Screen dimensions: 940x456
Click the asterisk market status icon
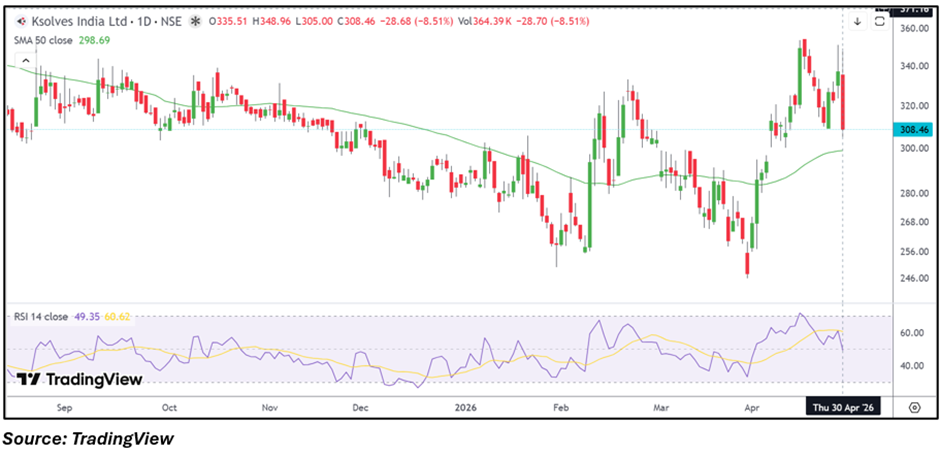pos(195,22)
